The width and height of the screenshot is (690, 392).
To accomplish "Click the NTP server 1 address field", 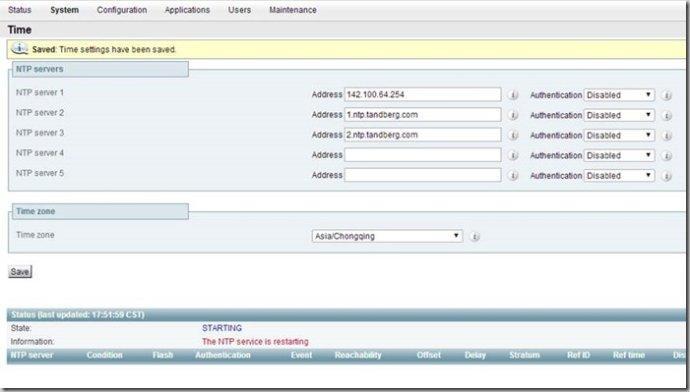I will pyautogui.click(x=422, y=95).
